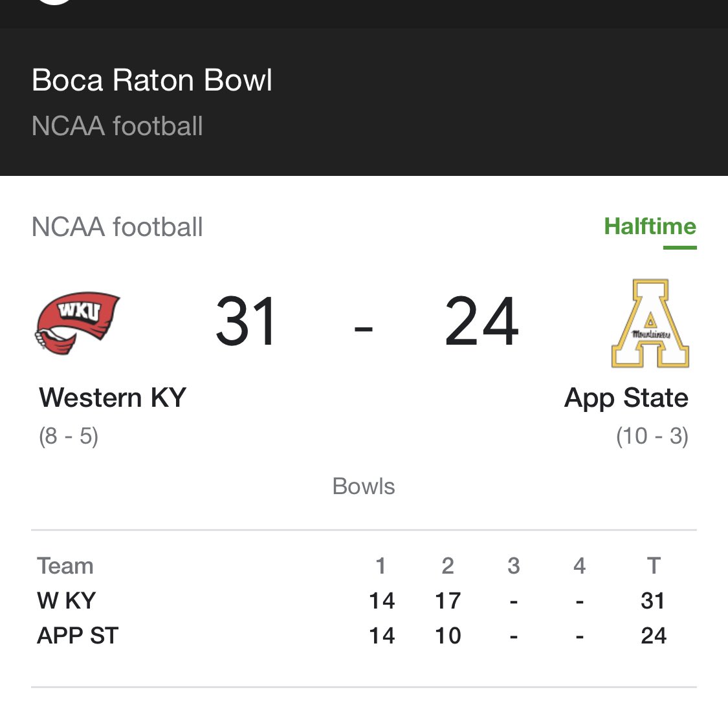Click App State record (10 - 3)

point(652,436)
